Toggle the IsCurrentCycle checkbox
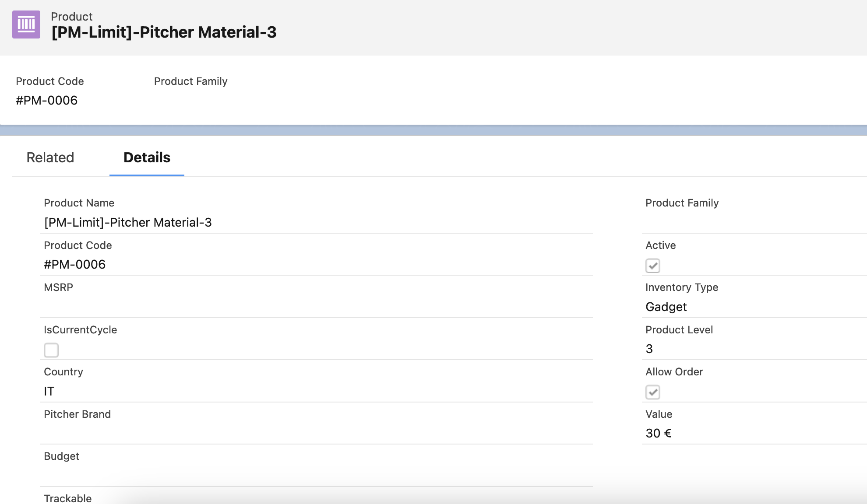 pyautogui.click(x=51, y=350)
